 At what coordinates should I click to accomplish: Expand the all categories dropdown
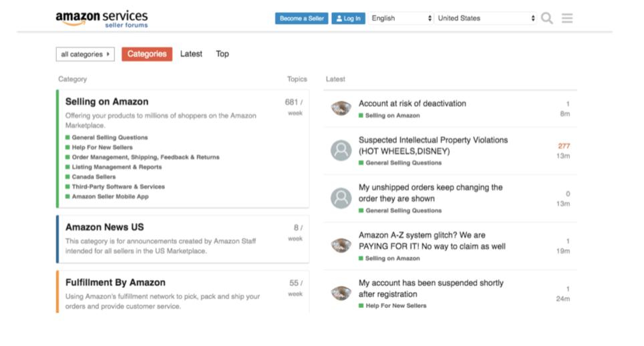coord(86,54)
